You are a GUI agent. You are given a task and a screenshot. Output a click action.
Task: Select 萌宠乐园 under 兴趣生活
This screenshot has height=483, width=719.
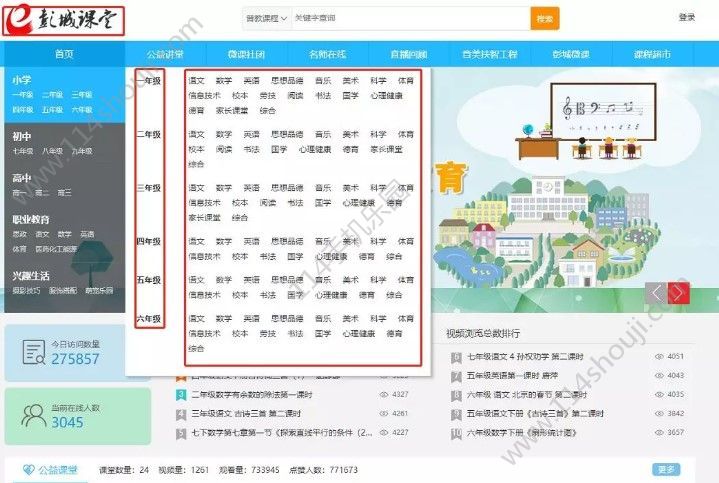(x=99, y=290)
